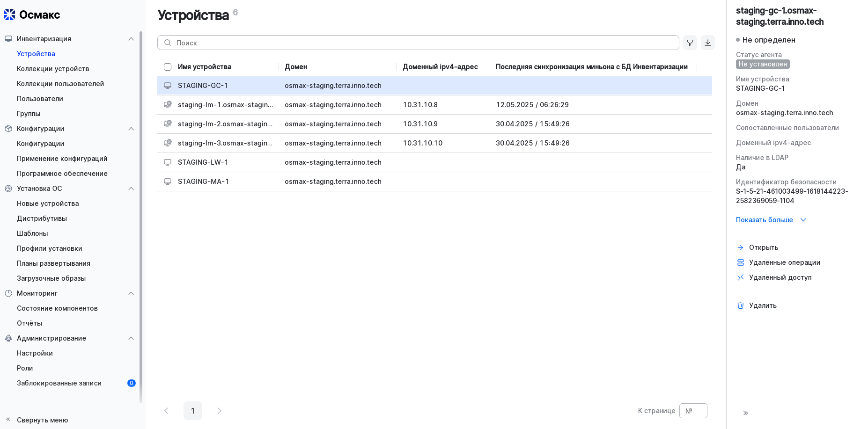868x429 pixels.
Task: Collapse the Инвентаризация section
Action: point(131,38)
